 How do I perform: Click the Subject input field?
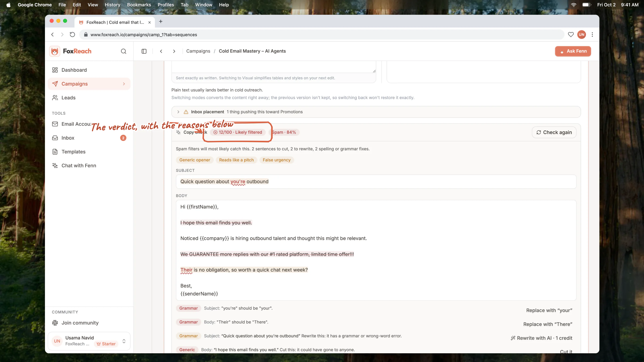click(x=376, y=182)
